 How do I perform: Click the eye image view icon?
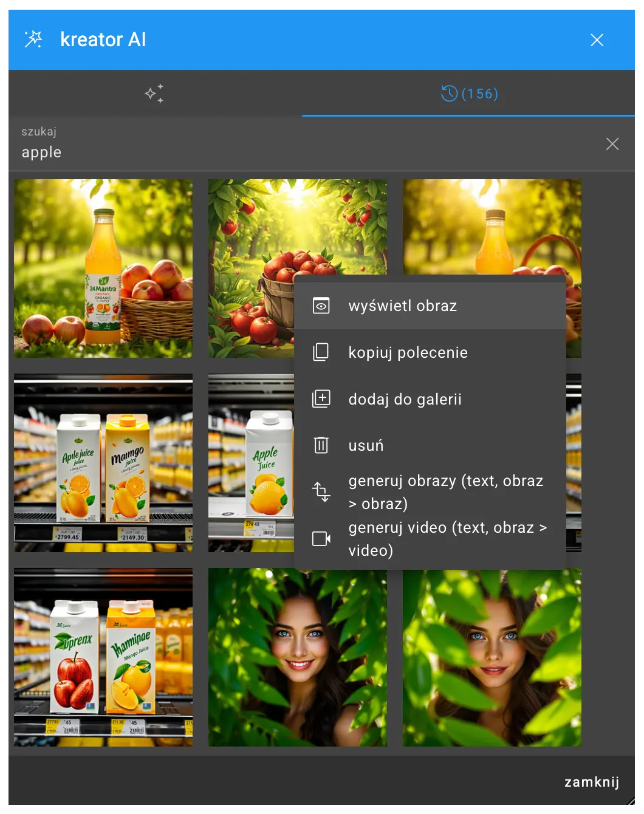click(321, 306)
